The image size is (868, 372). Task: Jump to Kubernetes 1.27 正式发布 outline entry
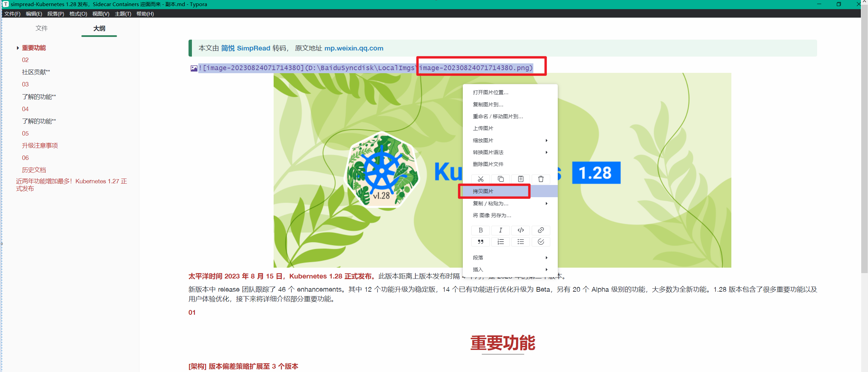pos(72,185)
